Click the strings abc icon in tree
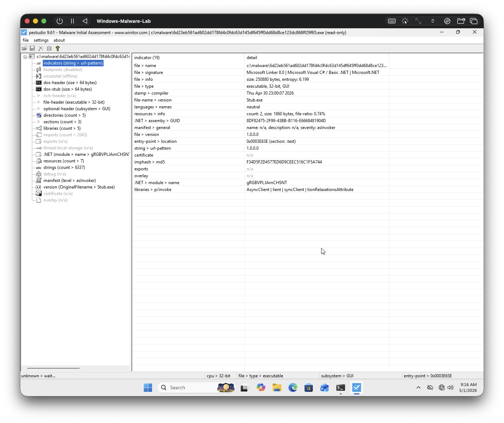 point(39,168)
